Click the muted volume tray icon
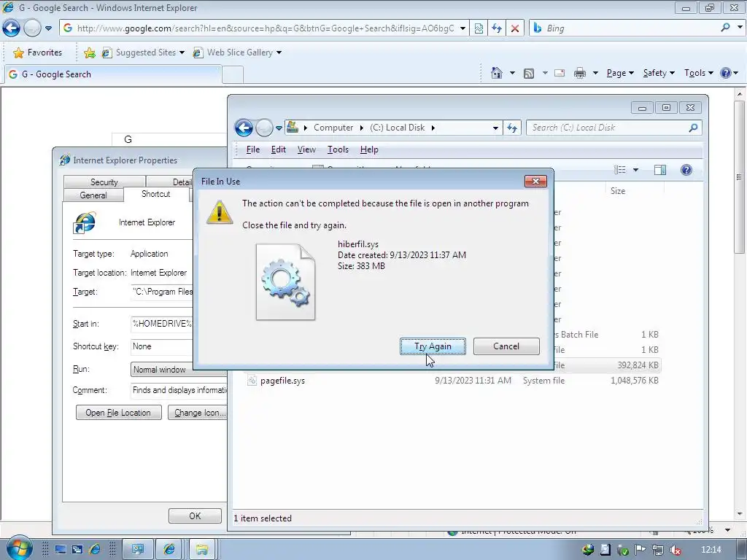 click(675, 550)
